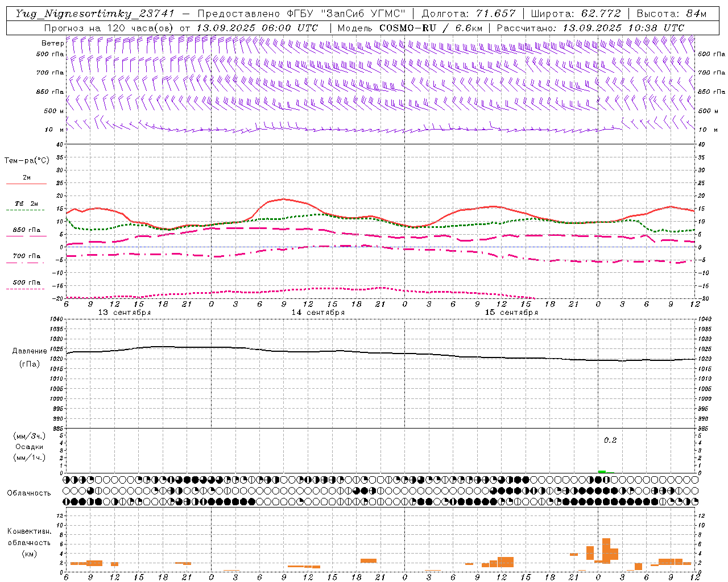Click the green precipitation bar
Screen dimensions: 728x582
[x=602, y=471]
